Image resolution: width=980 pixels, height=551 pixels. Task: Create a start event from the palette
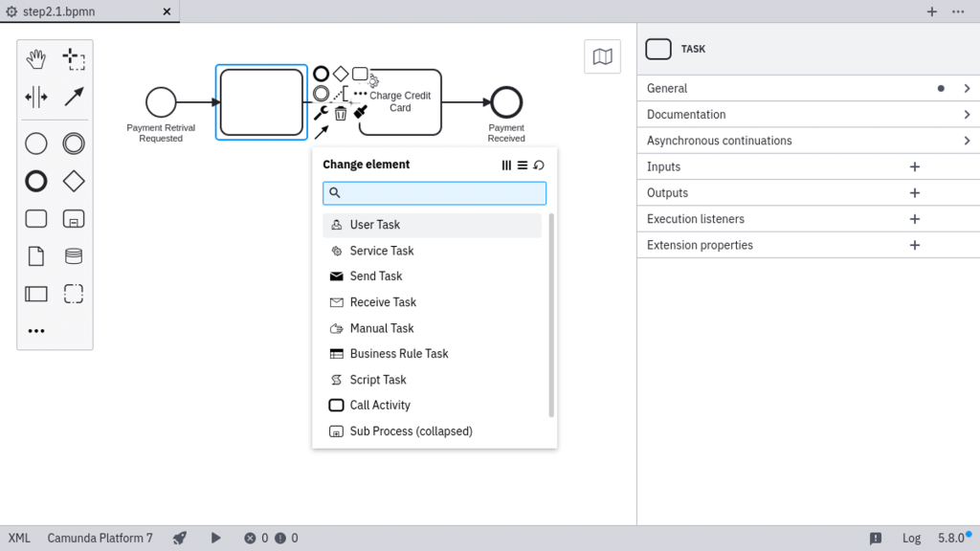(x=36, y=143)
